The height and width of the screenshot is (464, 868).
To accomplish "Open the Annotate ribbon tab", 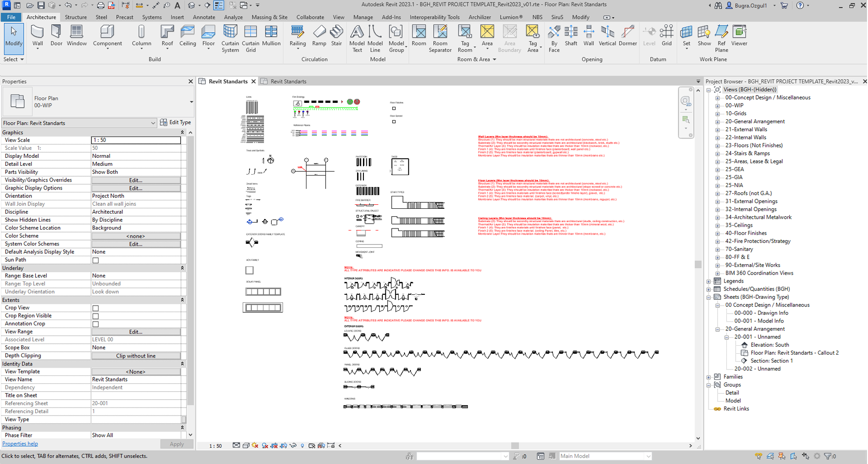I will pyautogui.click(x=204, y=17).
